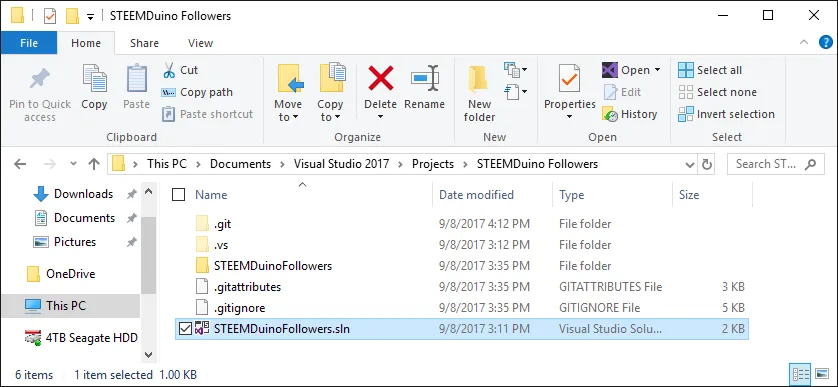Uncheck the STEEMDuinoFollowers.sln checkbox
Screen dimensions: 838x387
point(185,329)
